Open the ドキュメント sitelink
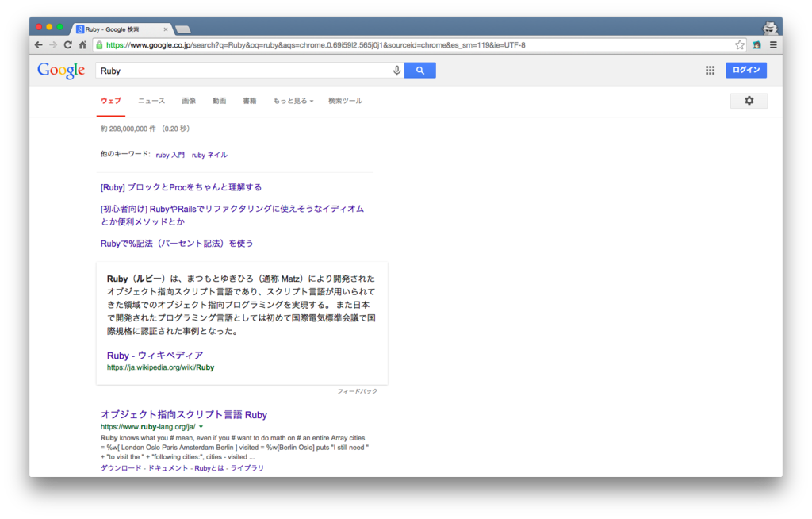The width and height of the screenshot is (812, 519). point(168,467)
